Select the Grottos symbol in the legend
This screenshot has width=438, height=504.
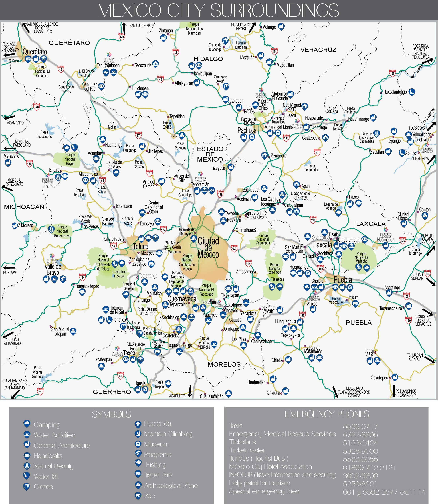pyautogui.click(x=26, y=486)
